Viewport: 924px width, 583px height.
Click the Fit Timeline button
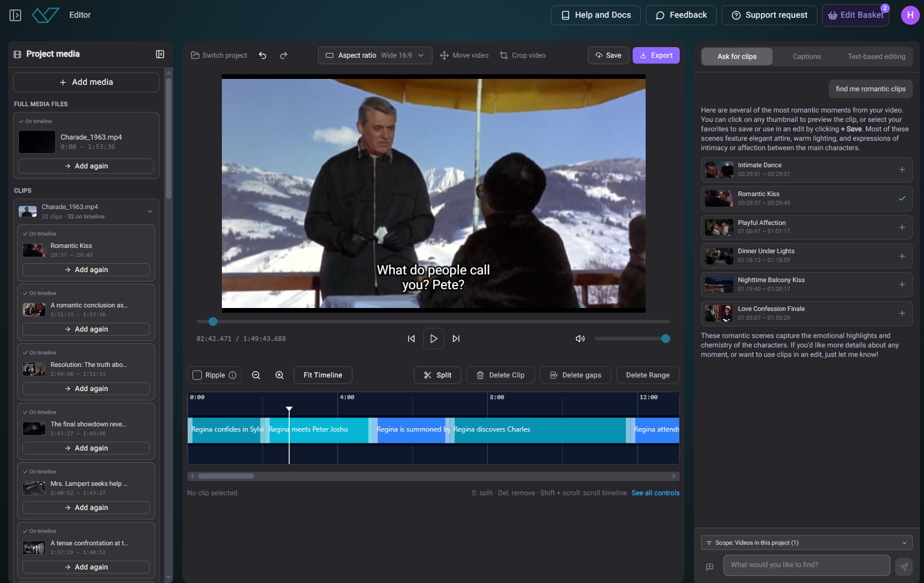[323, 375]
